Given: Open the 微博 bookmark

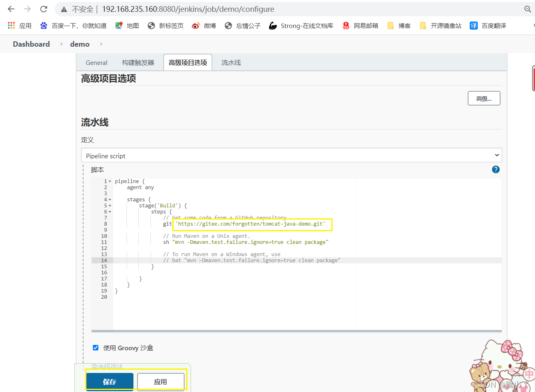Looking at the screenshot, I should (204, 26).
